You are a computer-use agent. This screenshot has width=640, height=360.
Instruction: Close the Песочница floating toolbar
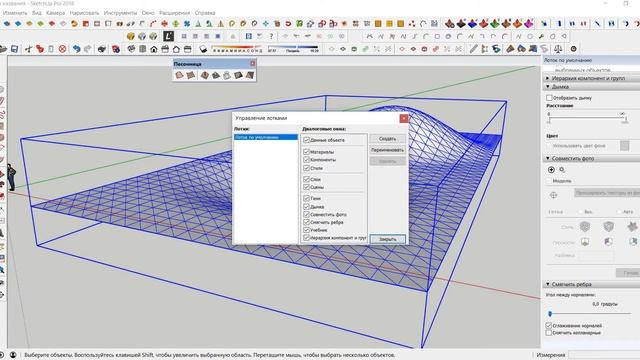click(253, 64)
